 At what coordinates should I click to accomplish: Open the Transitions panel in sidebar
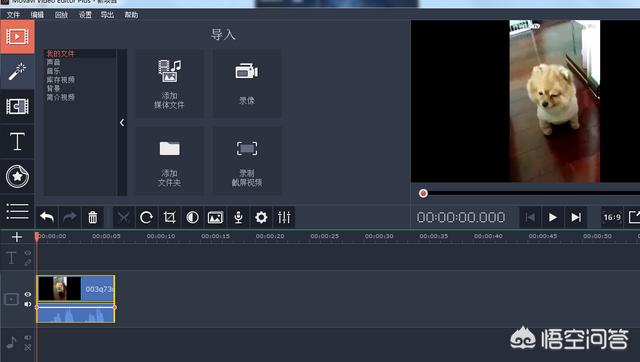17,107
